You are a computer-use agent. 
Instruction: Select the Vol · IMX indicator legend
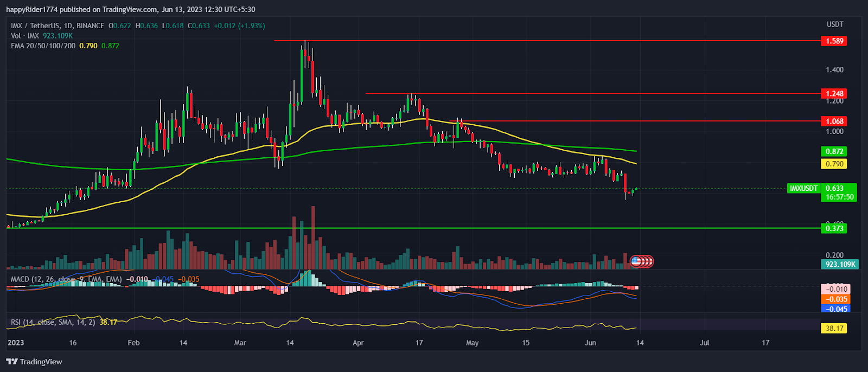tap(42, 36)
